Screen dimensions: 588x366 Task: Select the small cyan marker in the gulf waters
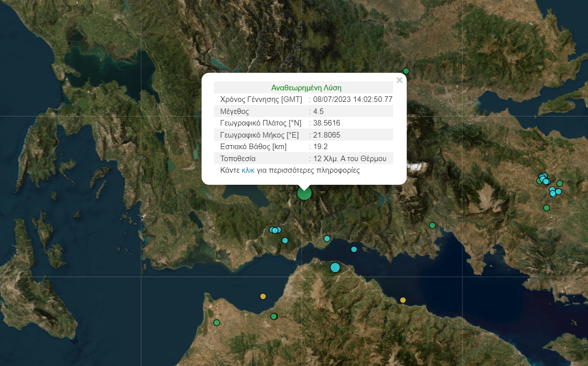click(354, 250)
